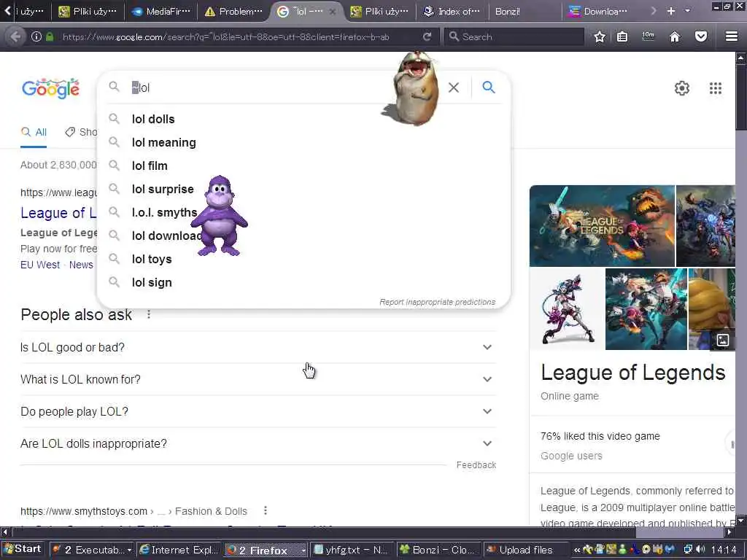Click the Firefox Search bar field

(x=514, y=36)
